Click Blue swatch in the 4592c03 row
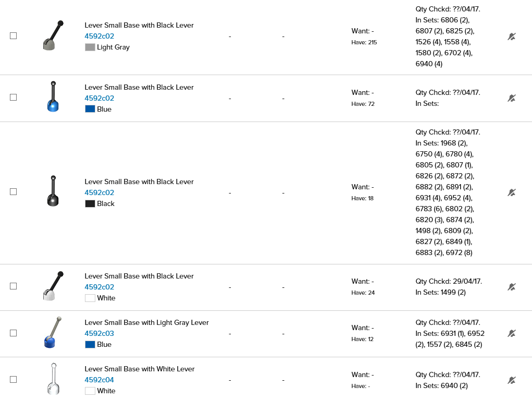This screenshot has height=399, width=532. point(90,345)
